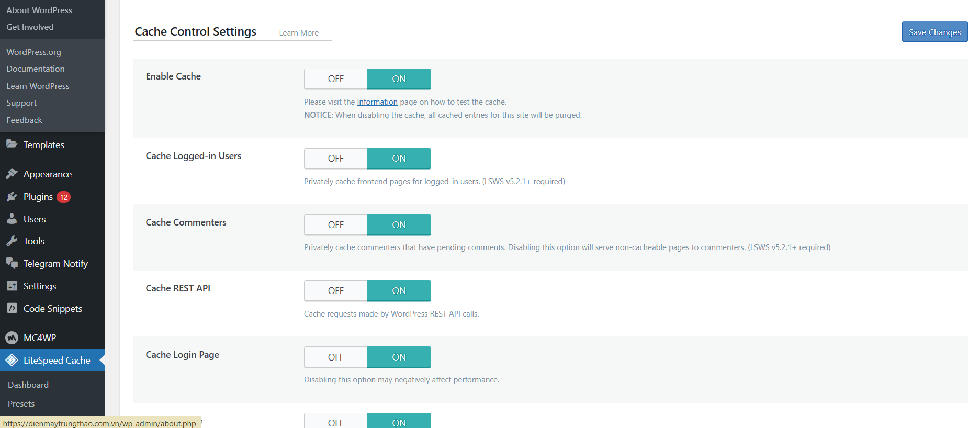This screenshot has height=428, width=980.
Task: Click the Templates folder icon
Action: [12, 144]
